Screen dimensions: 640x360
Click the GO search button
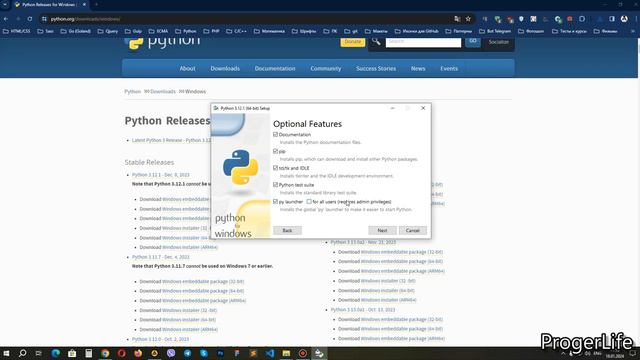473,41
